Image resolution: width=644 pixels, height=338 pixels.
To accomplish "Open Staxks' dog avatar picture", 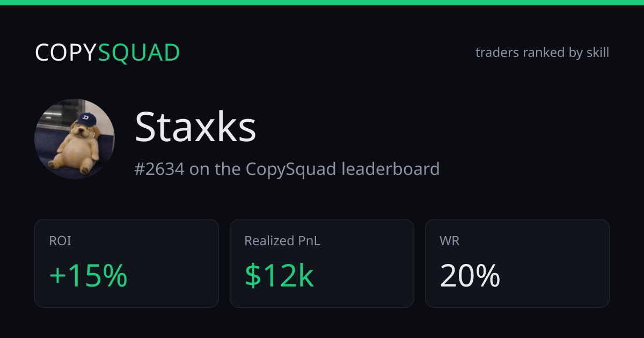I will [75, 139].
